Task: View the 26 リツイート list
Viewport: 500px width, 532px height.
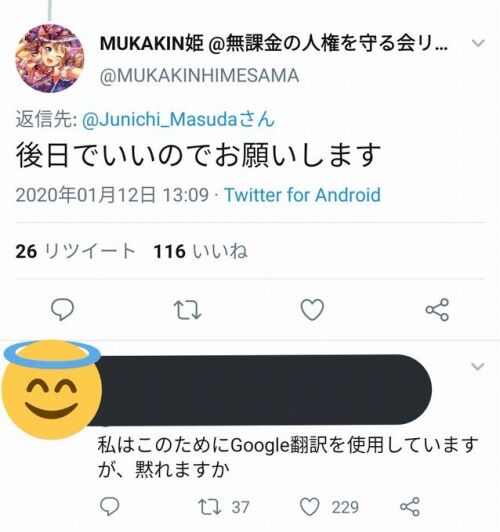Action: click(x=76, y=251)
